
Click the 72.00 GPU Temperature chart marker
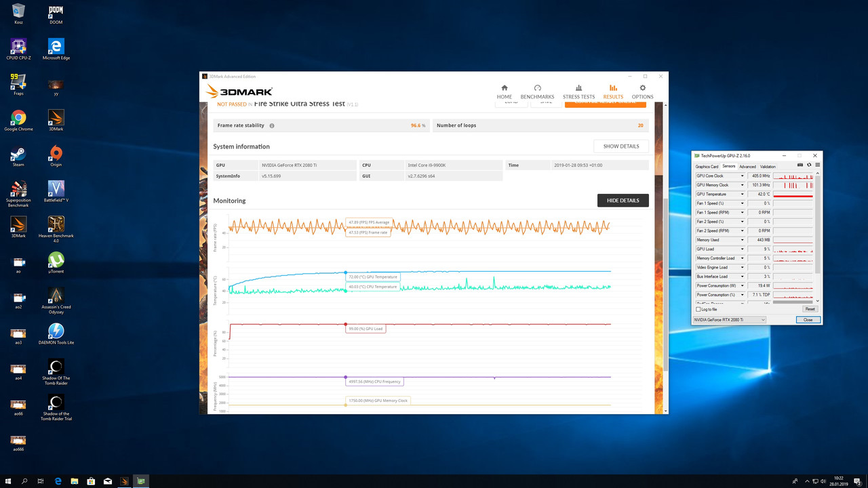(346, 272)
